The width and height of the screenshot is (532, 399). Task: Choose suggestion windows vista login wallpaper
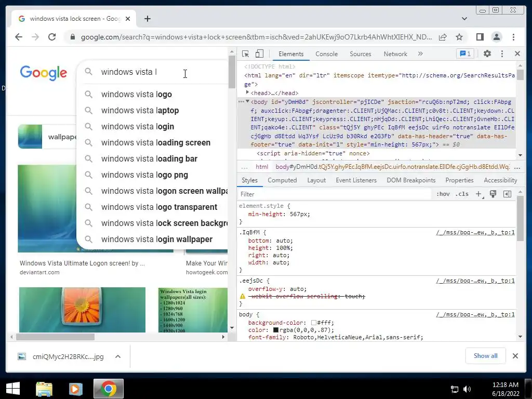pos(157,239)
